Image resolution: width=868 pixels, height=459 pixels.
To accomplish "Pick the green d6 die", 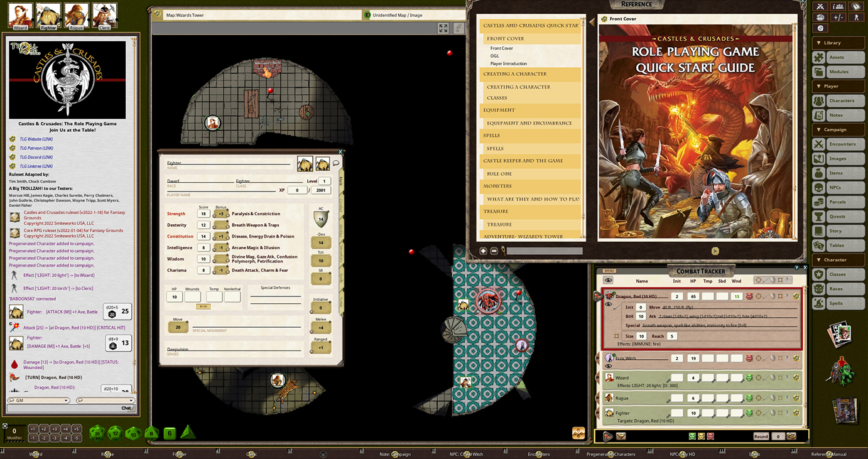I will [170, 433].
